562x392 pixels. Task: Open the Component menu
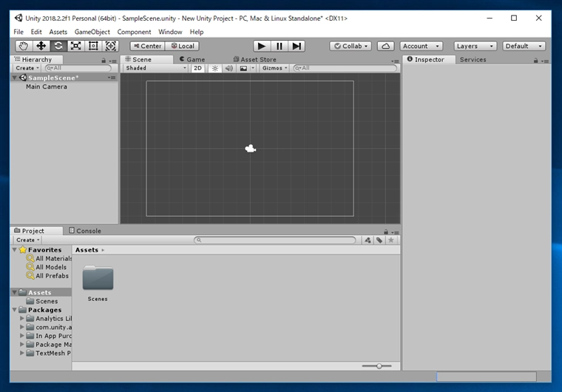click(x=134, y=32)
